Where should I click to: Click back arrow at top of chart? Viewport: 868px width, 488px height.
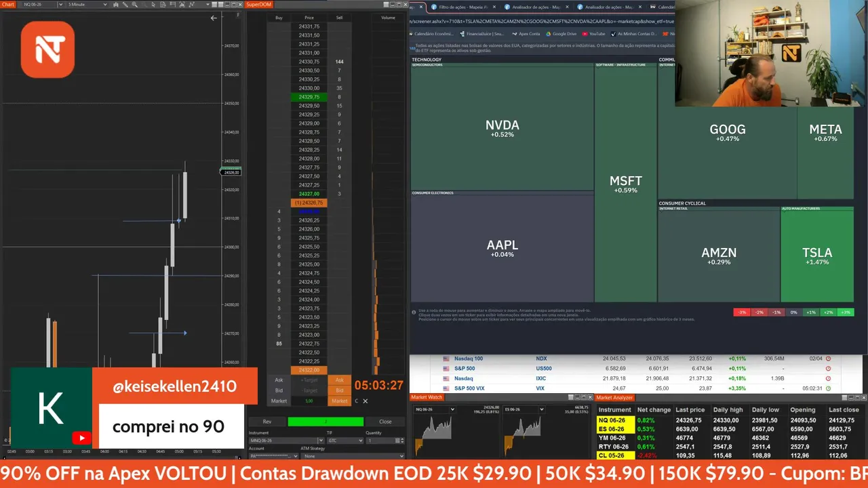point(214,18)
